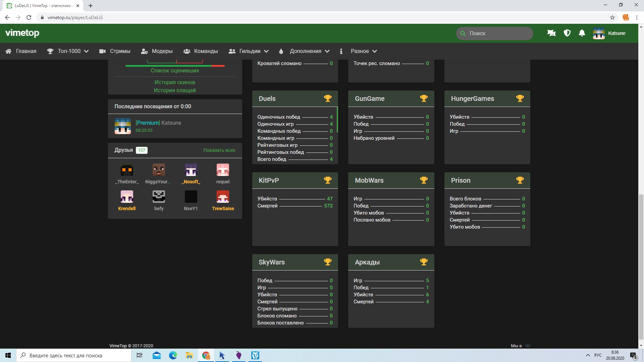
Task: Open Список оценивших link
Action: (175, 70)
